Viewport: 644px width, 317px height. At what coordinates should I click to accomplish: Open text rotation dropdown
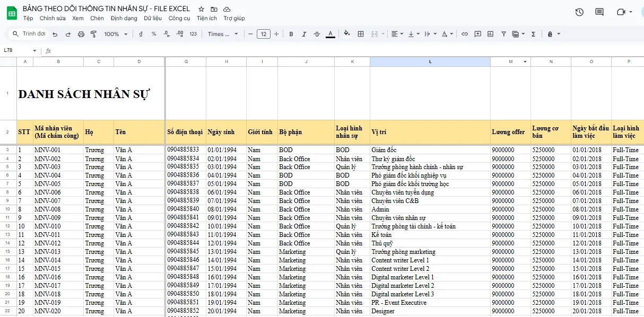click(x=447, y=34)
